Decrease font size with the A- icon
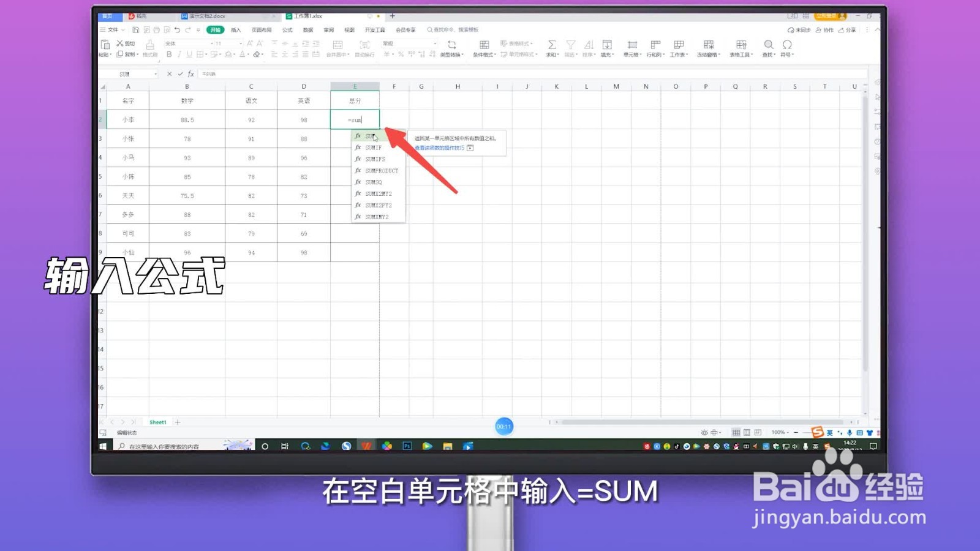980x551 pixels. 260,43
